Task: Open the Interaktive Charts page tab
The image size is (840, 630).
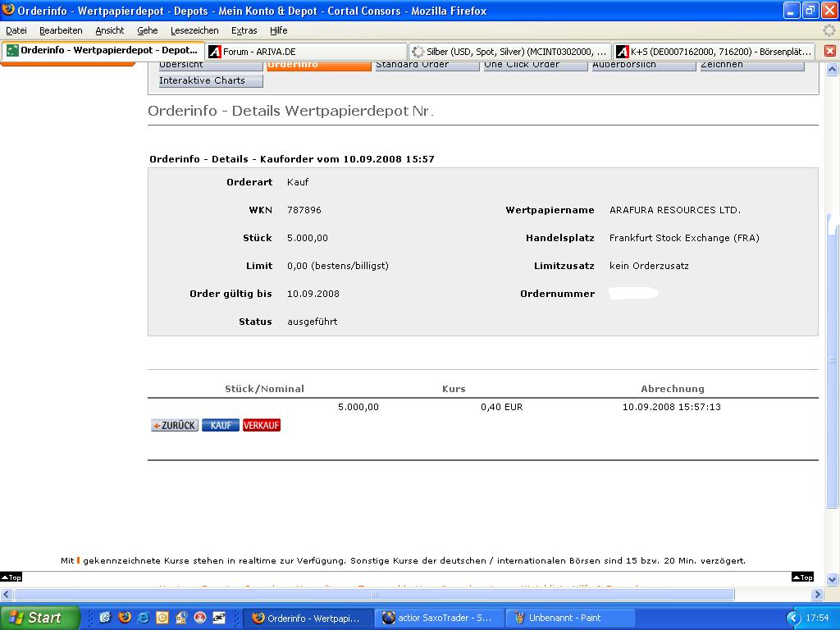Action: 211,80
